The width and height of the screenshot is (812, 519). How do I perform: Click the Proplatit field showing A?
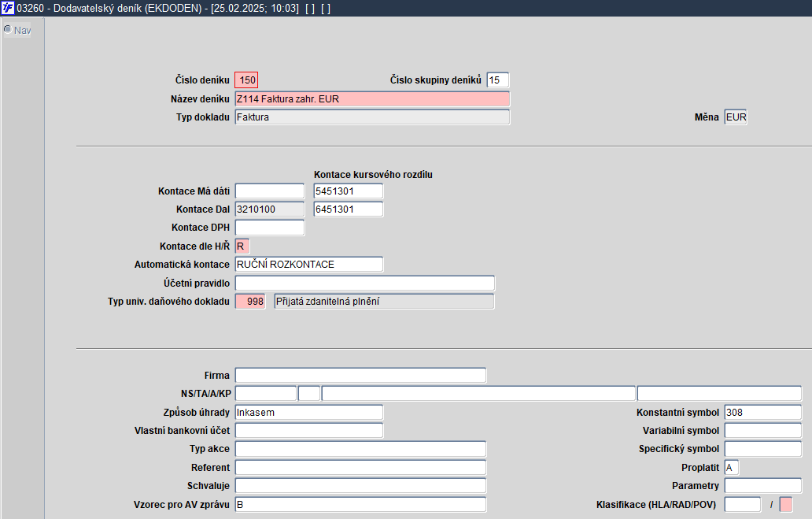[731, 468]
